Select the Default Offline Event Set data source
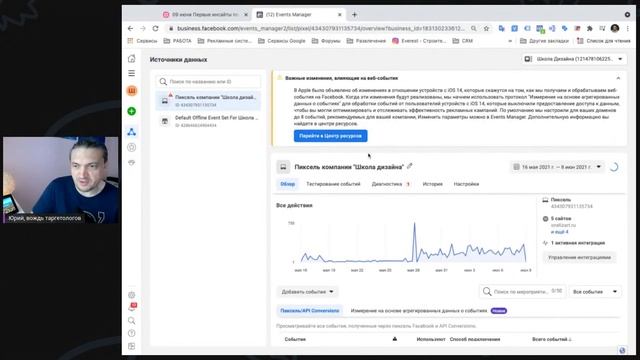Image resolution: width=640 pixels, height=360 pixels. pos(208,121)
